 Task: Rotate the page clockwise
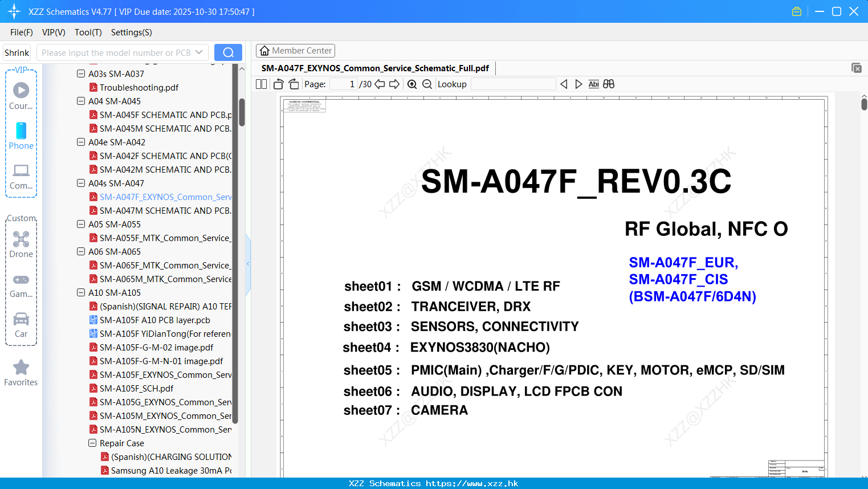294,84
